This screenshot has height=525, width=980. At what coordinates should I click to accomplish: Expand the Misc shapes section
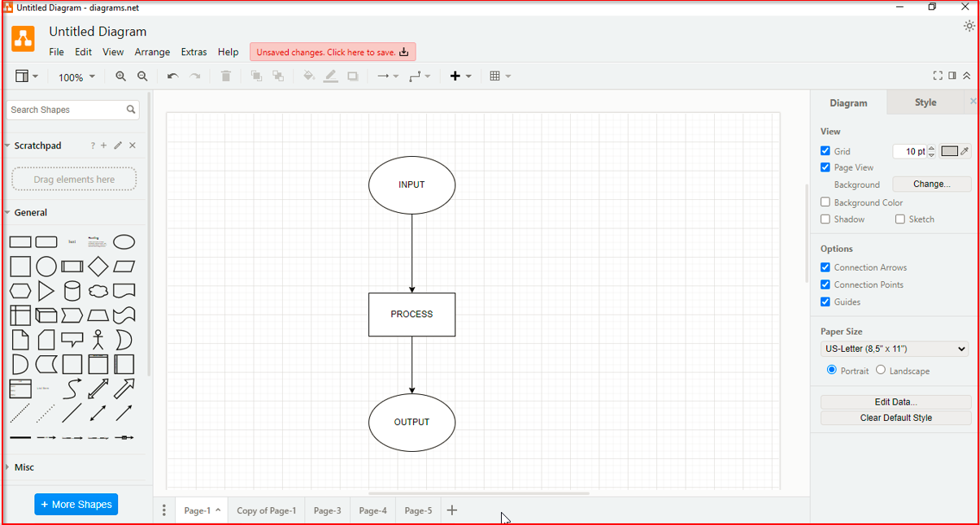click(24, 467)
